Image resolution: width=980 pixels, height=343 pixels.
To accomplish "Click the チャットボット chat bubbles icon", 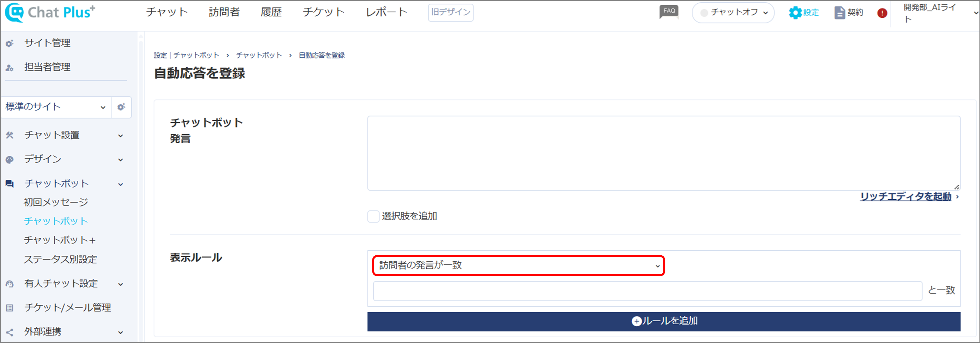I will coord(9,184).
